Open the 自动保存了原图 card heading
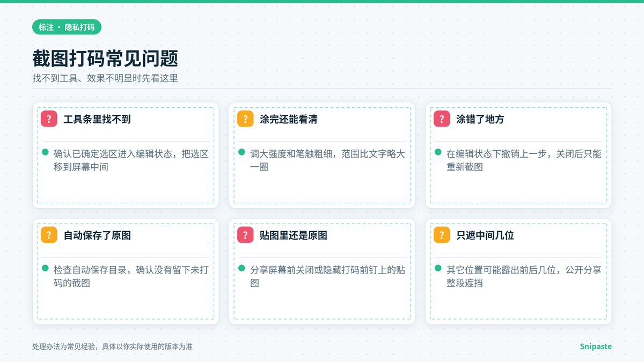 click(x=97, y=235)
